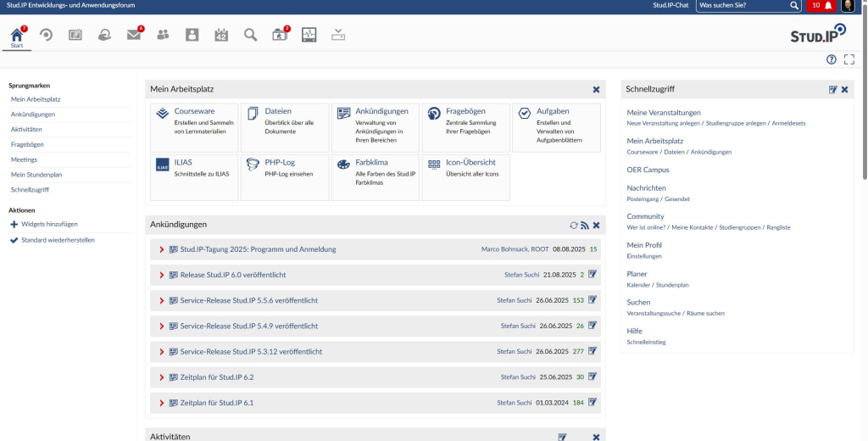Edit the Zeitplan für Stud.IP 6.1 announcement
This screenshot has height=441, width=868.
[x=593, y=402]
